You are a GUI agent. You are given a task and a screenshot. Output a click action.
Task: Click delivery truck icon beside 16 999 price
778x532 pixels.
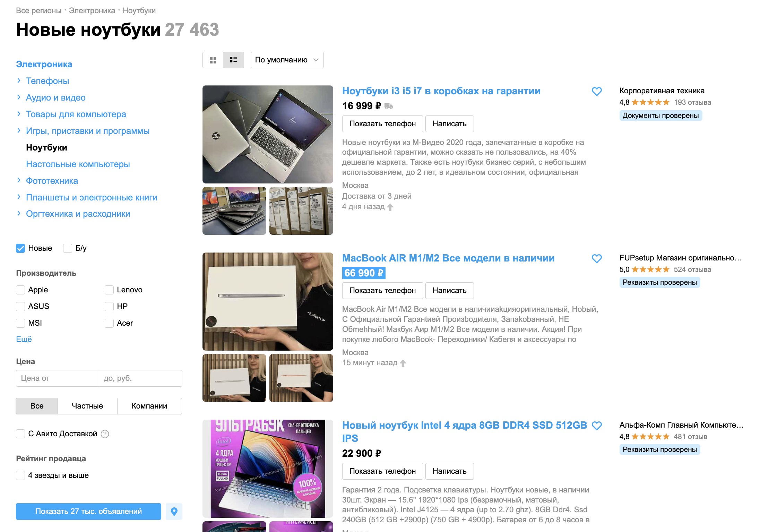(x=389, y=106)
